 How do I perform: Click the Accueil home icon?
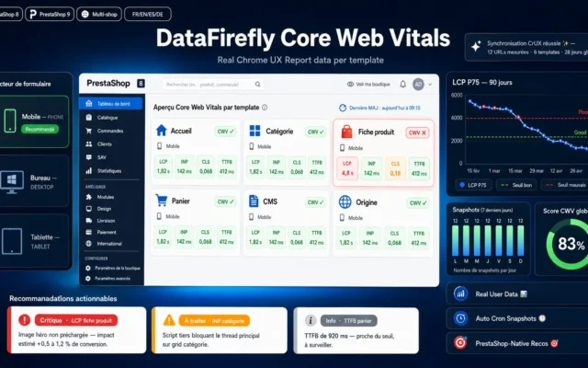pyautogui.click(x=162, y=131)
